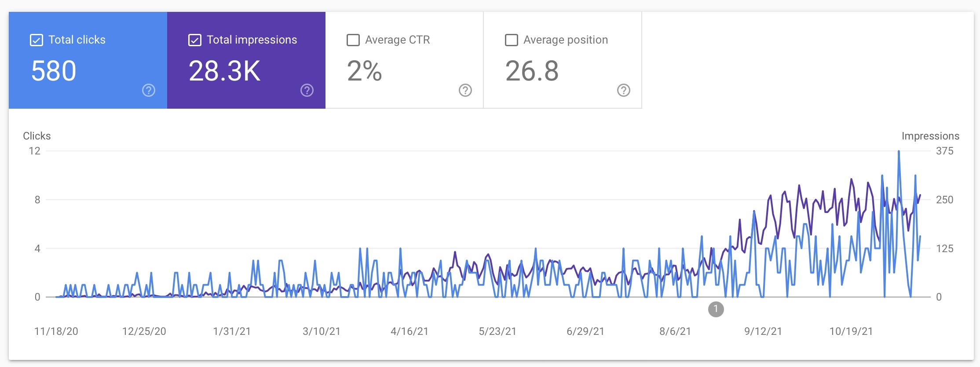Click the 28.3K impressions value
980x367 pixels.
click(x=225, y=71)
